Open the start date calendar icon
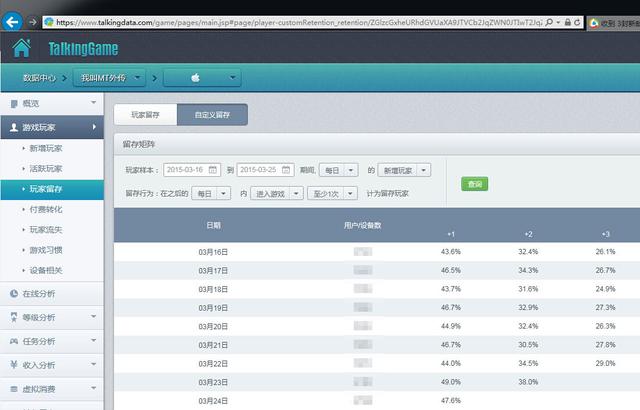 213,170
